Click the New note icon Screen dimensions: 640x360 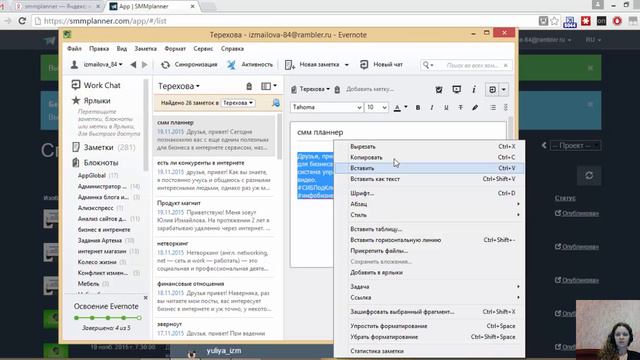click(289, 64)
